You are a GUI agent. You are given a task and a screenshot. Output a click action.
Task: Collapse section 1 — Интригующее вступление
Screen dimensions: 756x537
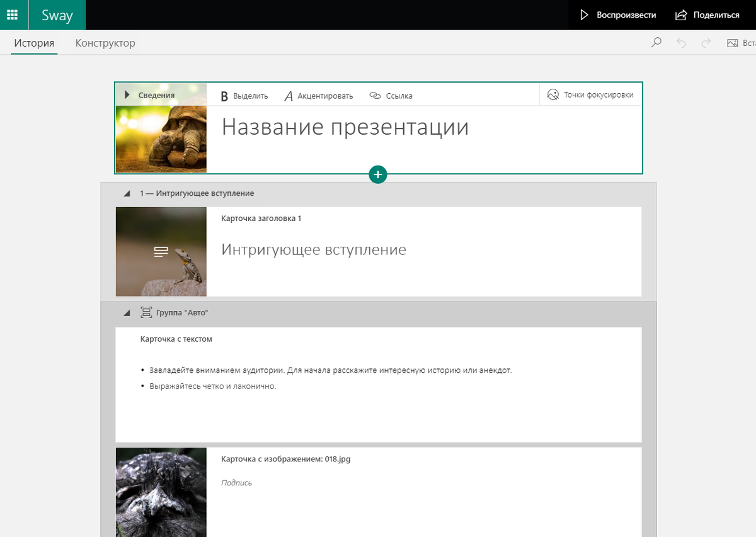[x=126, y=193]
